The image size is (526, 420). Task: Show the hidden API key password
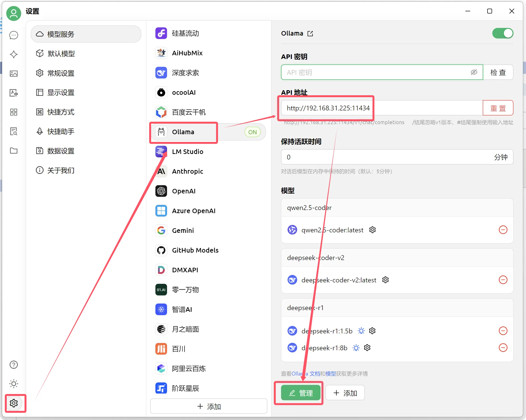474,72
